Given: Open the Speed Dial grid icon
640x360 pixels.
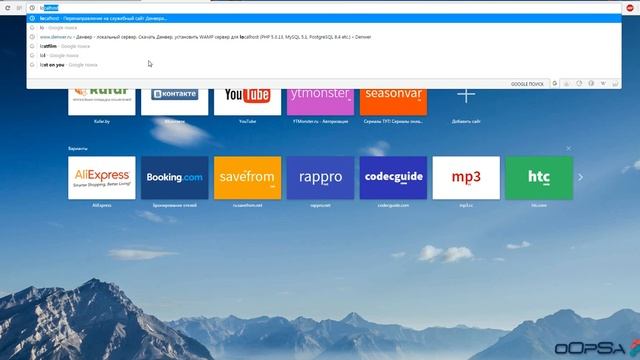Looking at the screenshot, I should 19,8.
